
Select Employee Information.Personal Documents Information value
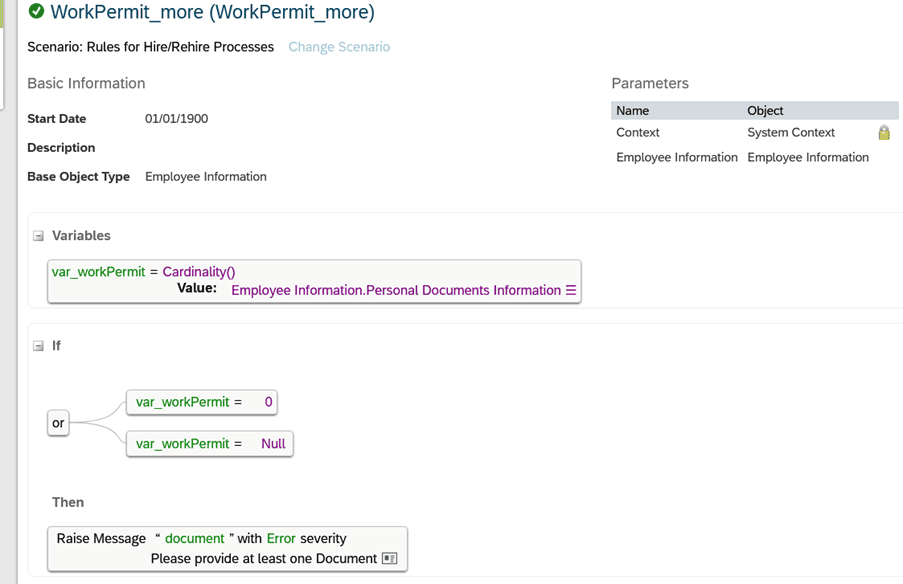396,290
